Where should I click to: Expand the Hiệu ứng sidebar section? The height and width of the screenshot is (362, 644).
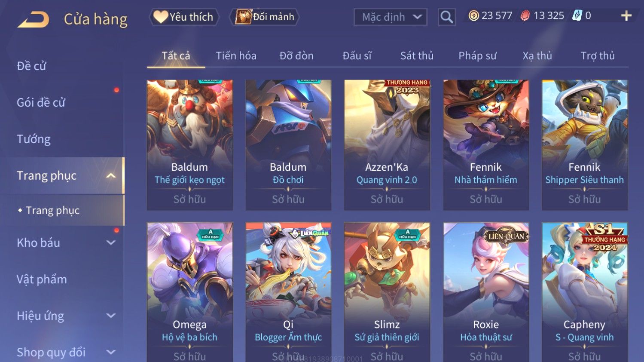coord(111,316)
